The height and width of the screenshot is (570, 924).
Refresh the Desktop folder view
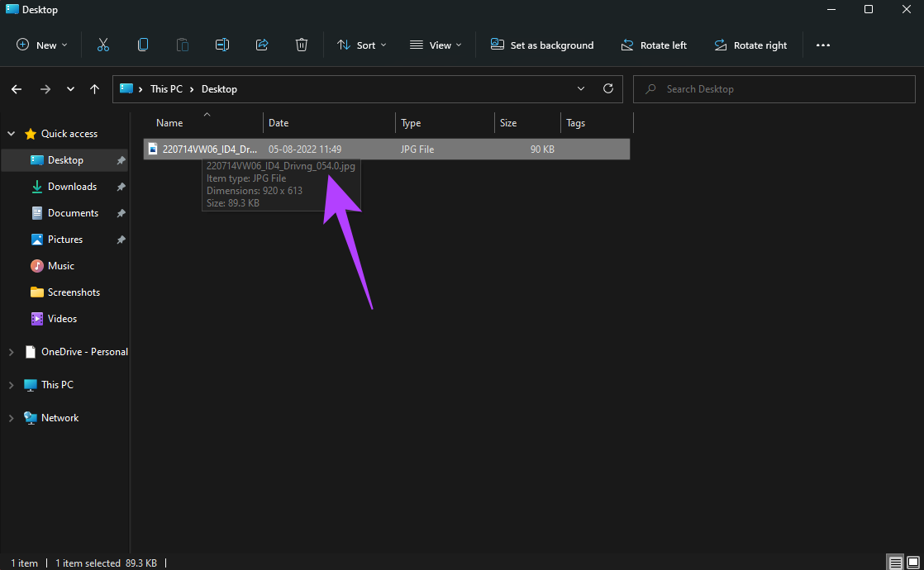(x=608, y=88)
